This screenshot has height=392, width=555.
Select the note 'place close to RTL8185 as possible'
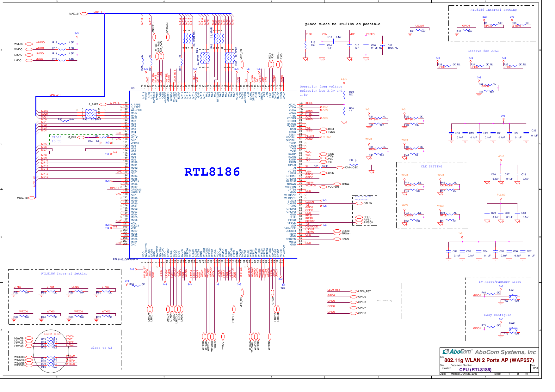[x=342, y=24]
